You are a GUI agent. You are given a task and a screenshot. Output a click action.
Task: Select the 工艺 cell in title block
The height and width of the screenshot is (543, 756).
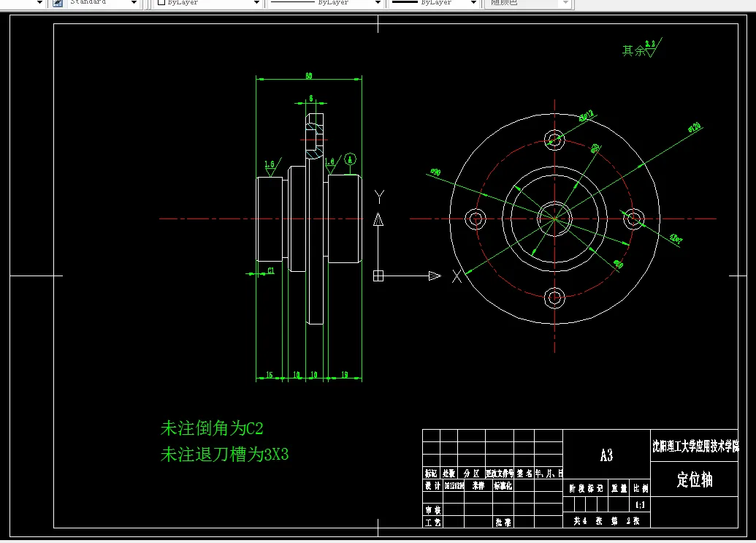click(x=432, y=523)
